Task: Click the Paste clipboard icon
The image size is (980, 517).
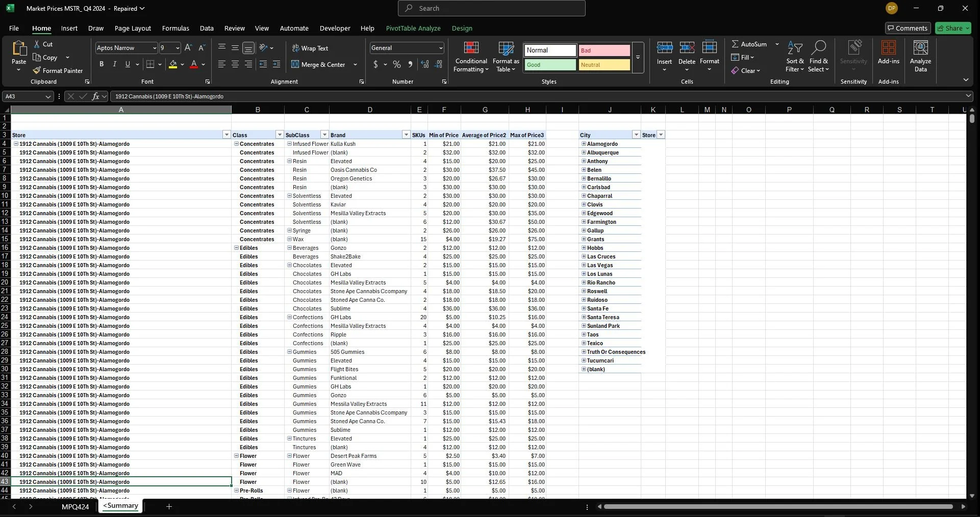Action: click(x=19, y=48)
